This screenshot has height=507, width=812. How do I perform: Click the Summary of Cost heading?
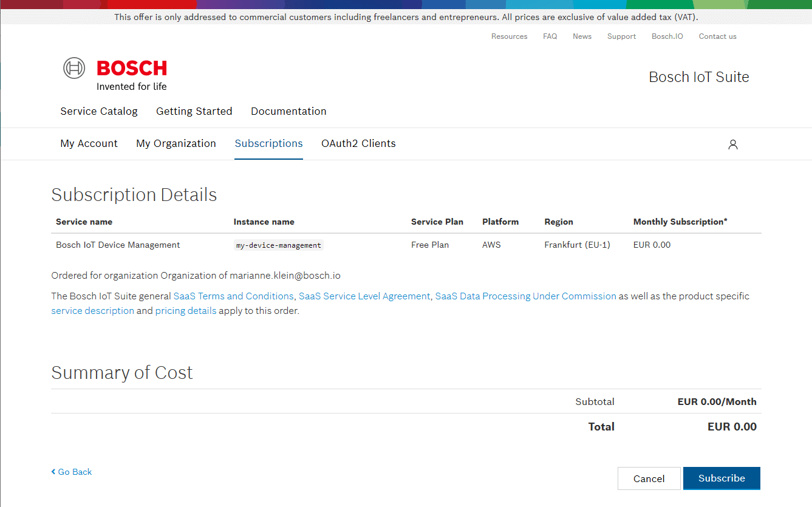click(x=121, y=373)
